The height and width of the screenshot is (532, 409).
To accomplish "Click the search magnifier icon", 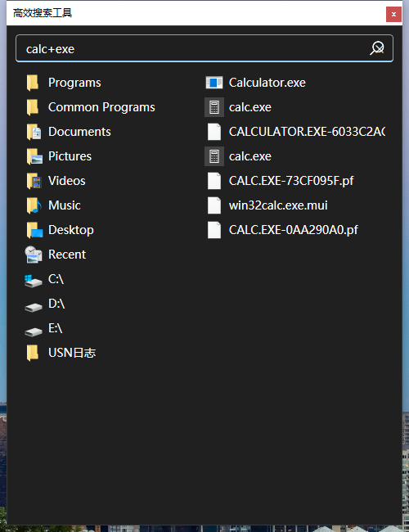I will 377,48.
